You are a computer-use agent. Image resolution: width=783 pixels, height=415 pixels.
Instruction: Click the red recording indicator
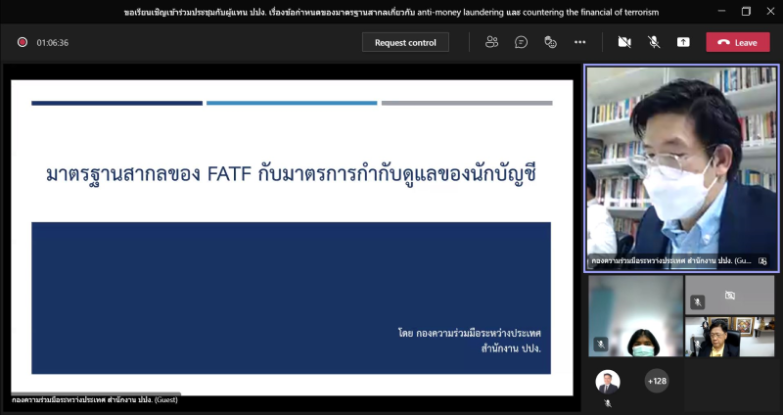pyautogui.click(x=22, y=43)
